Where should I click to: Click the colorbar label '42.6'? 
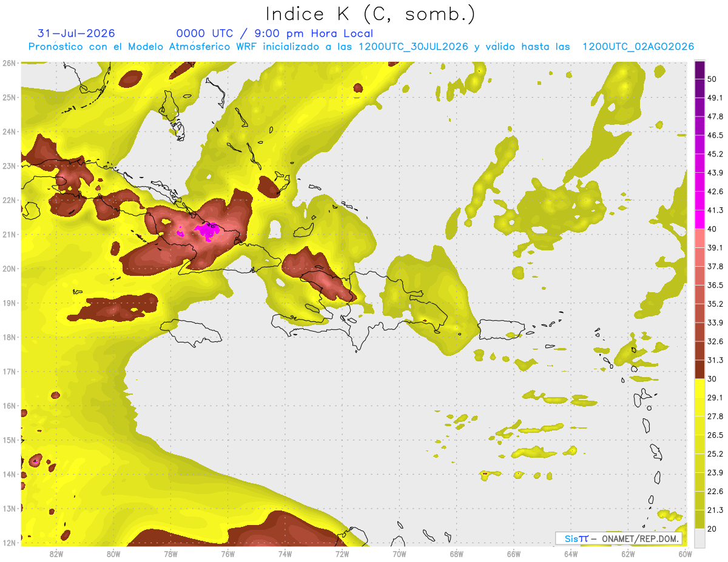coord(715,192)
